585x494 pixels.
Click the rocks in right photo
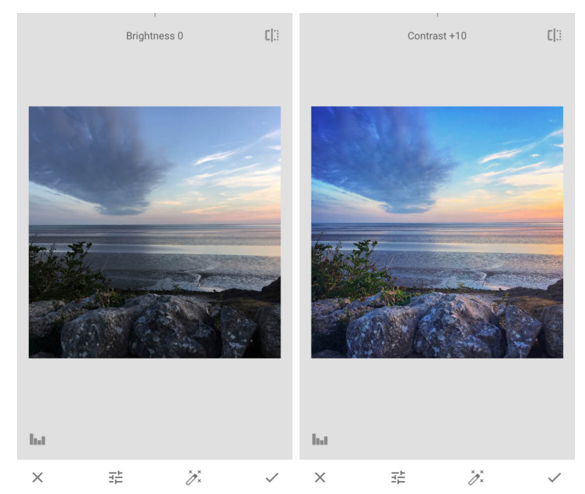(437, 326)
